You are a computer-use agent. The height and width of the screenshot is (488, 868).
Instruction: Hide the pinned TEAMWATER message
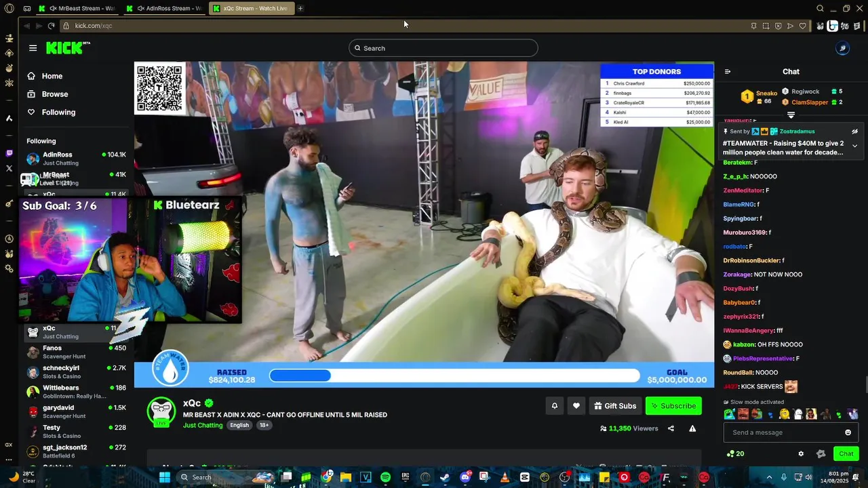(854, 131)
